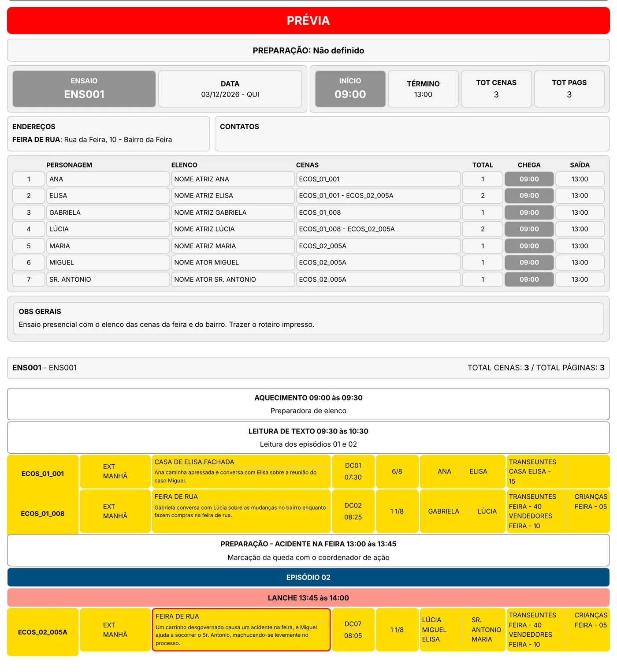The width and height of the screenshot is (617, 672).
Task: Click the PREPARAÇÃO - ACIDENTE NA FEIRA block
Action: coord(308,550)
